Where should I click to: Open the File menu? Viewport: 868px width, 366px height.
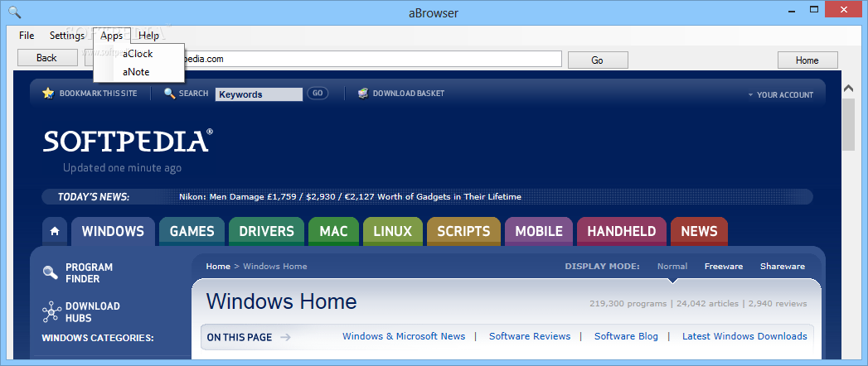pos(27,36)
